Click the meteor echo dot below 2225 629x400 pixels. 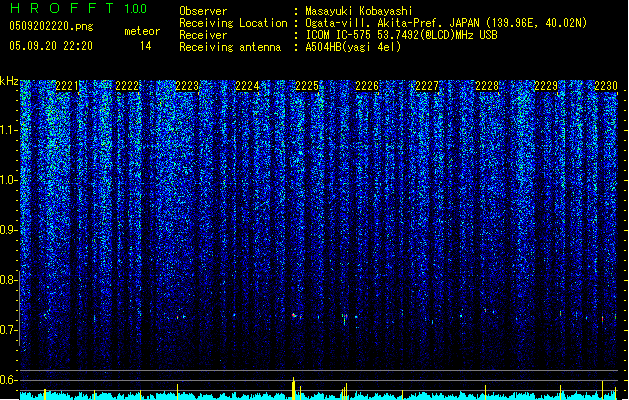click(x=294, y=315)
